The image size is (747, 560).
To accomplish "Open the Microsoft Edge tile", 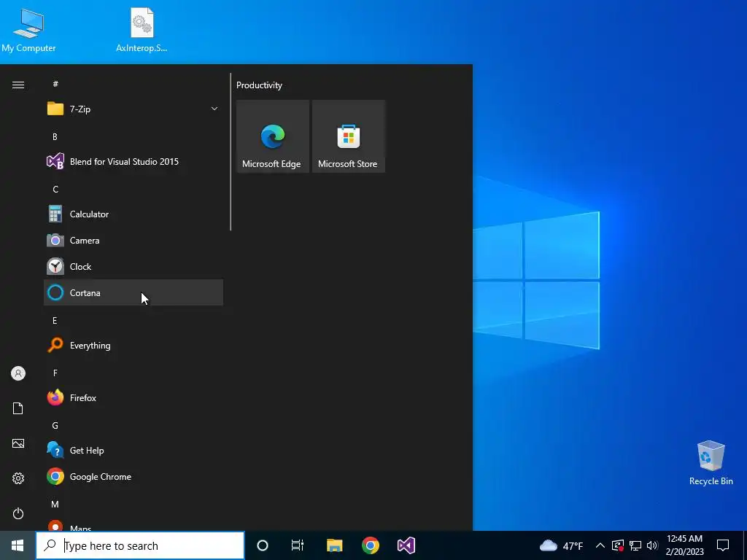I will tap(273, 136).
